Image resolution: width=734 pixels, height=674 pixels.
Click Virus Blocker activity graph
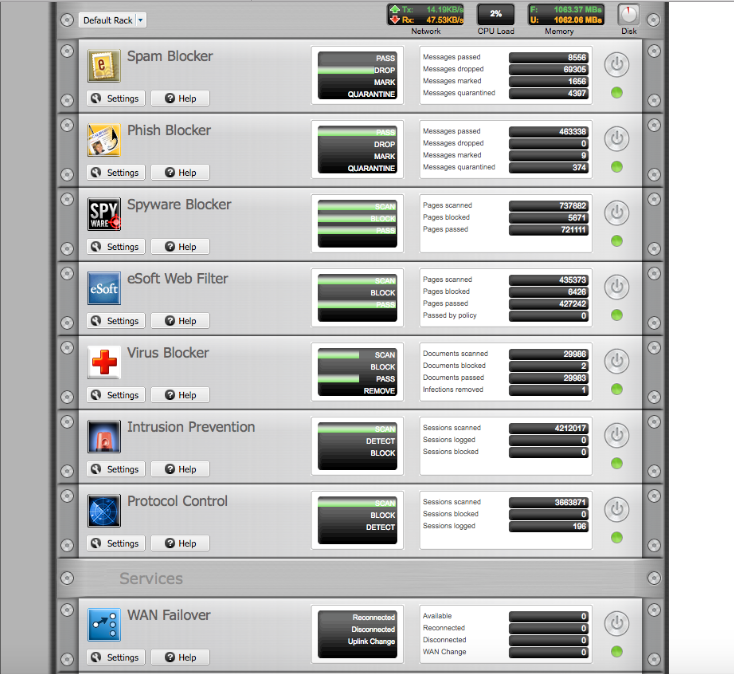coord(358,372)
